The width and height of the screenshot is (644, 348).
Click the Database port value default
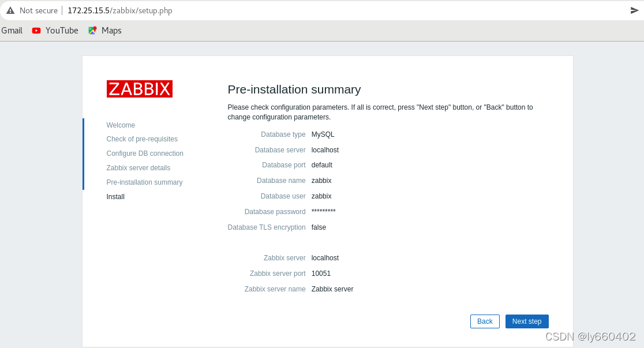click(321, 164)
